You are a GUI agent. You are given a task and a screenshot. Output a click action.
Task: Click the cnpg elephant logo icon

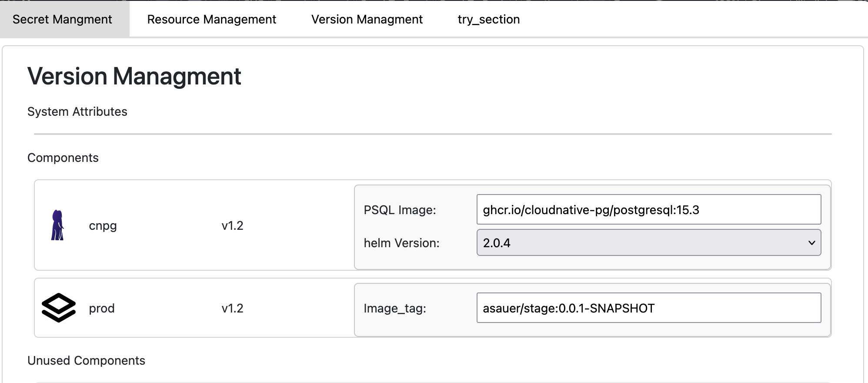(x=57, y=225)
